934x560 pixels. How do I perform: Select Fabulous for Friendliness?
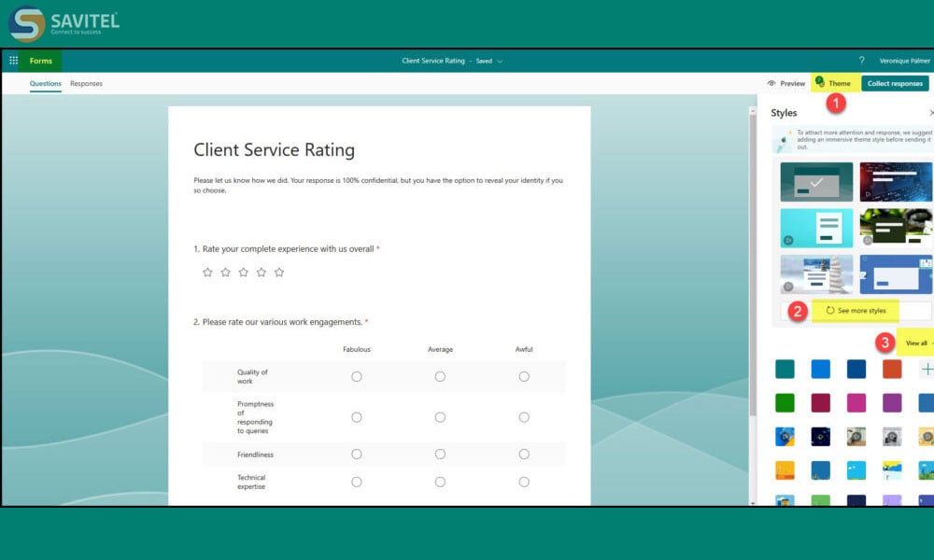[x=356, y=455]
